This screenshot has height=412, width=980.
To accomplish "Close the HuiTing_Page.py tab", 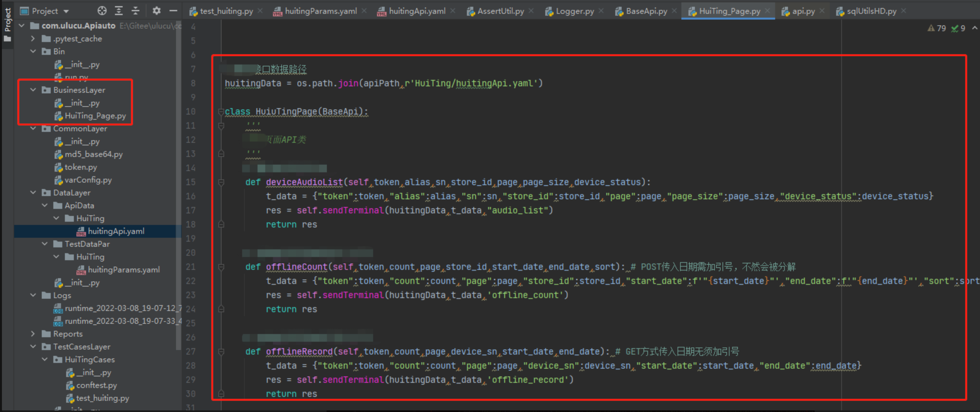I will 767,11.
